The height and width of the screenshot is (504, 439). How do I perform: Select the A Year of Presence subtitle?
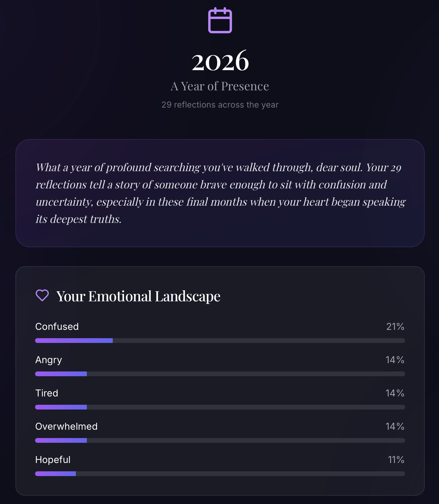219,86
